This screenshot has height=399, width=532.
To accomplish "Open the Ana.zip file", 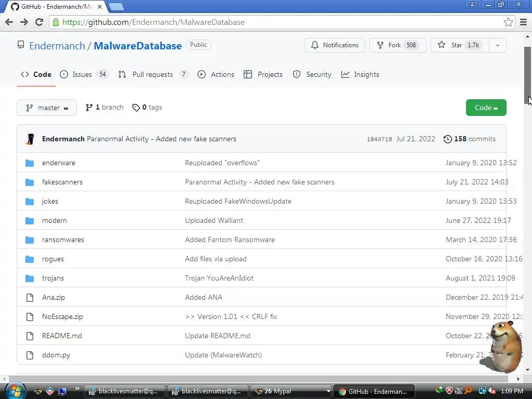I will click(x=54, y=298).
